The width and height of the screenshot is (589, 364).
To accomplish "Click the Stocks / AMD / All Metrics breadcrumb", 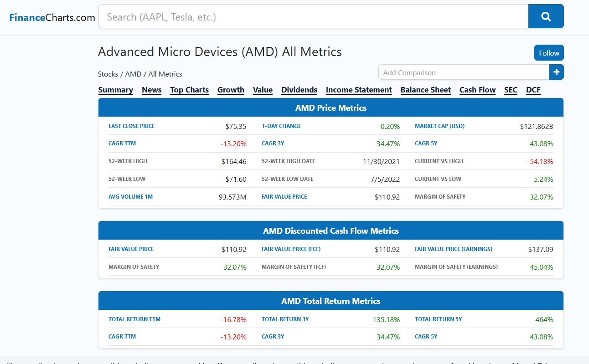I will click(x=140, y=74).
